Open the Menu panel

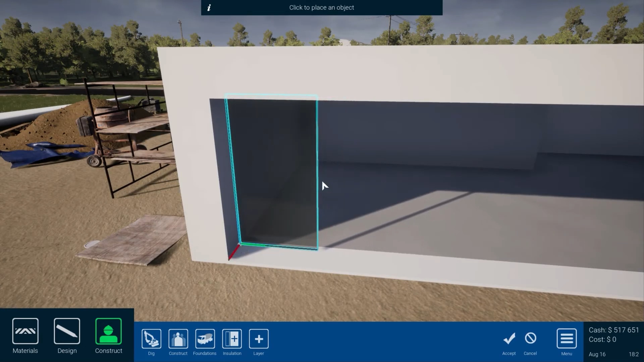pyautogui.click(x=567, y=338)
